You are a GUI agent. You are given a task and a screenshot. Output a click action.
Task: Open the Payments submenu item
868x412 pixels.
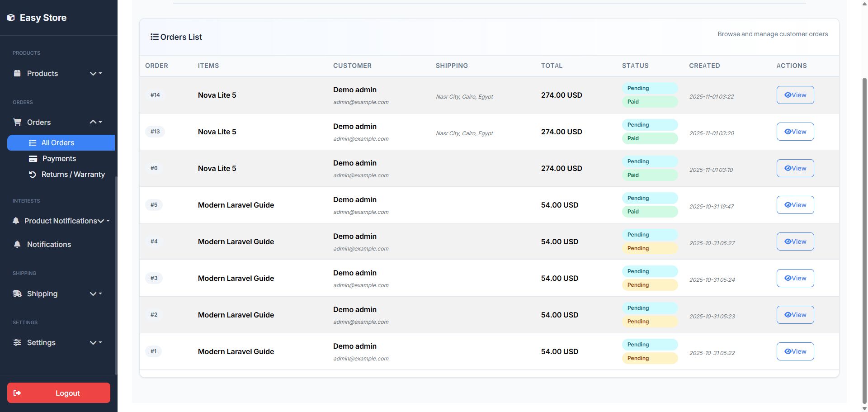[x=59, y=159]
